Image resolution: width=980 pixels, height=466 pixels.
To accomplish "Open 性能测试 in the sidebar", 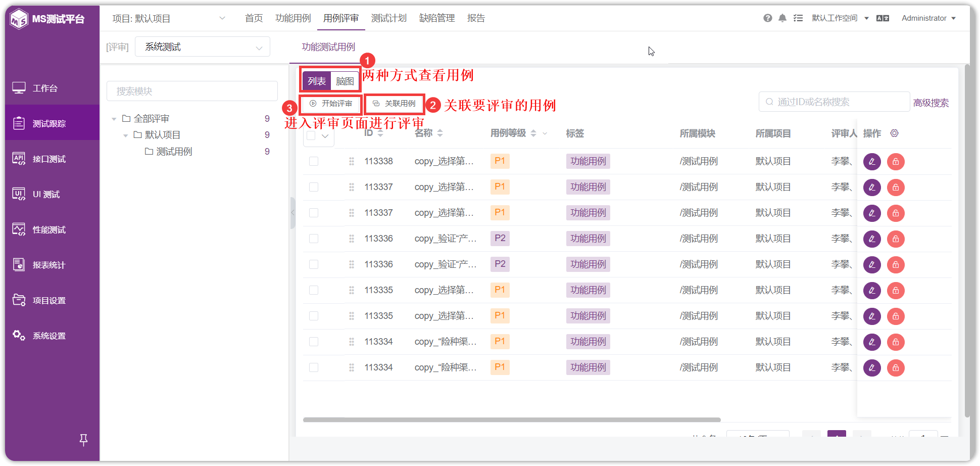I will 52,229.
